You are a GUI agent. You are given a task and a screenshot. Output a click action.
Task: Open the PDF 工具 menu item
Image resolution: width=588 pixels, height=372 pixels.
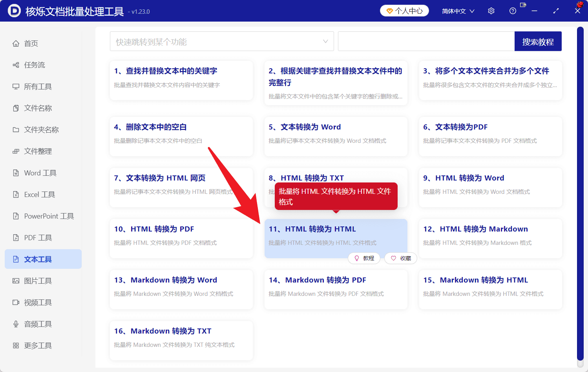click(x=43, y=237)
